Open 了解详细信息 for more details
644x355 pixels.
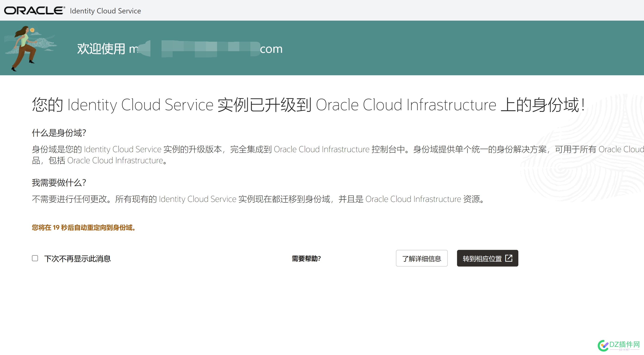[x=421, y=258]
